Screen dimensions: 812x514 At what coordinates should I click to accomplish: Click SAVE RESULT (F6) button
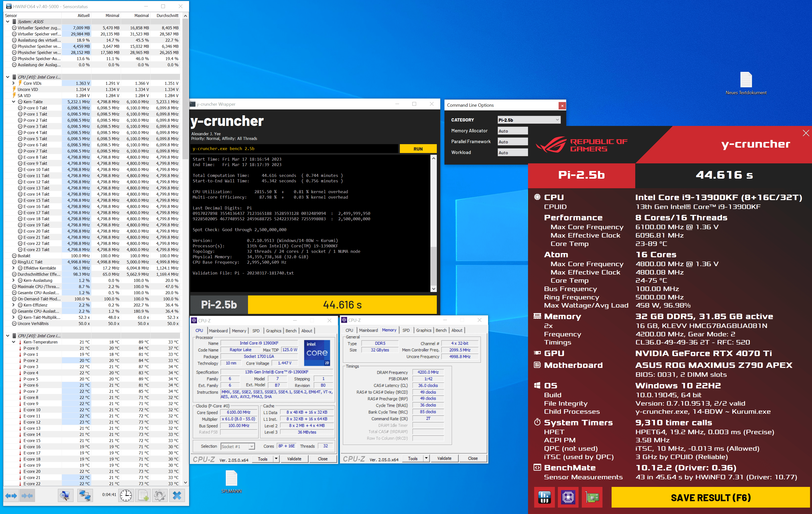(710, 497)
